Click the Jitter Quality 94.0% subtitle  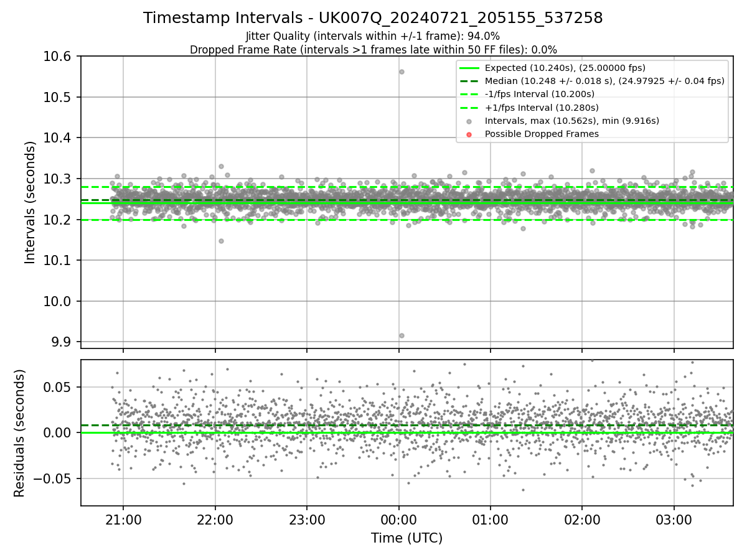tap(373, 36)
